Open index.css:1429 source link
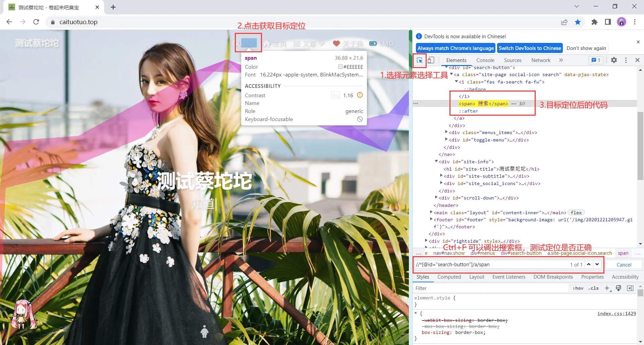The image size is (644, 345). [x=616, y=313]
